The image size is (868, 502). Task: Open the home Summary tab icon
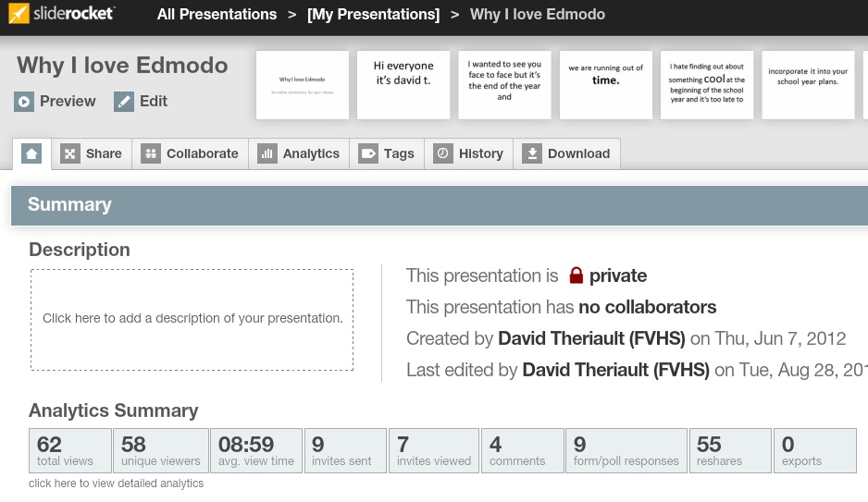[x=31, y=154]
